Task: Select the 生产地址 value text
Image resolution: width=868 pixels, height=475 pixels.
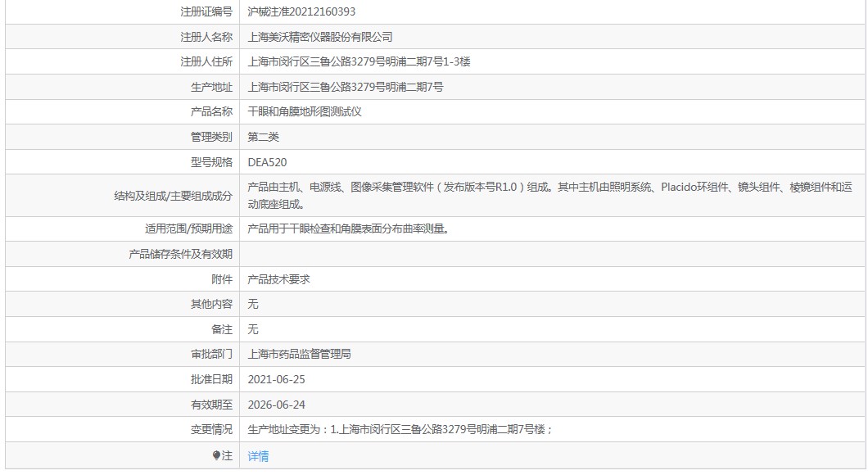Action: (x=346, y=87)
